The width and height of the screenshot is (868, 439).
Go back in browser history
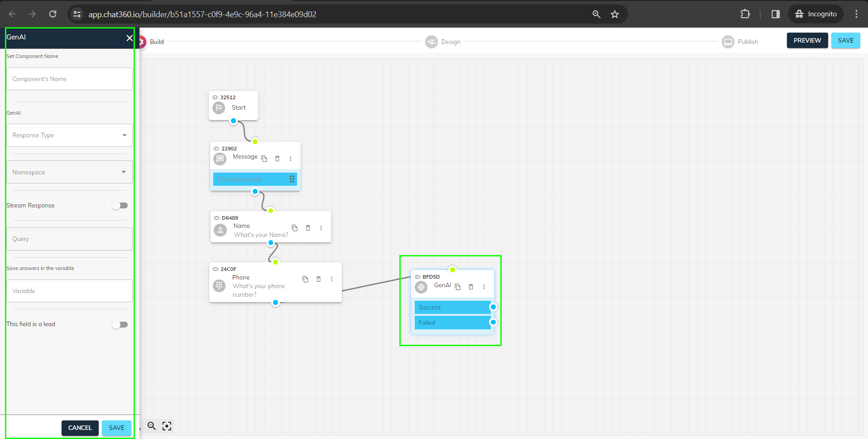tap(12, 14)
